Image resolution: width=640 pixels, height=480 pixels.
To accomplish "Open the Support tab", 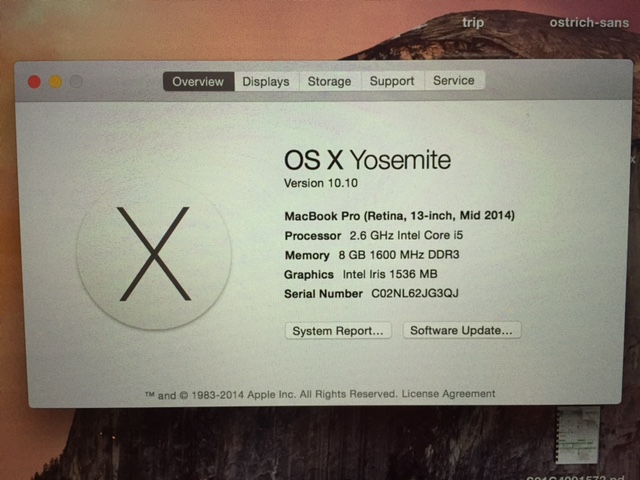I will point(392,81).
